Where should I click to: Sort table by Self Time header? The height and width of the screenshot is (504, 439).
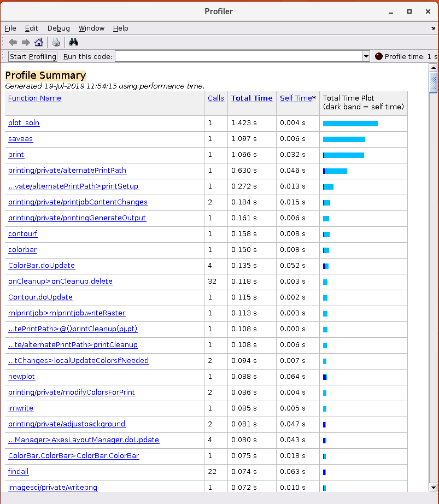pyautogui.click(x=296, y=98)
